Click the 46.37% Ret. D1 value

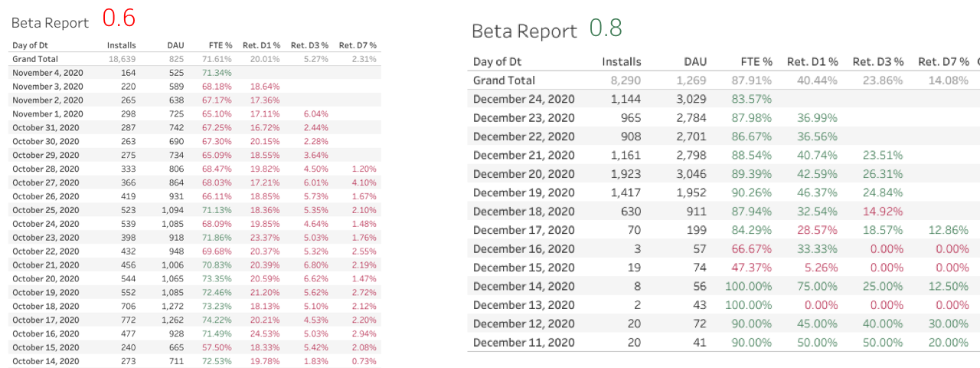point(816,192)
